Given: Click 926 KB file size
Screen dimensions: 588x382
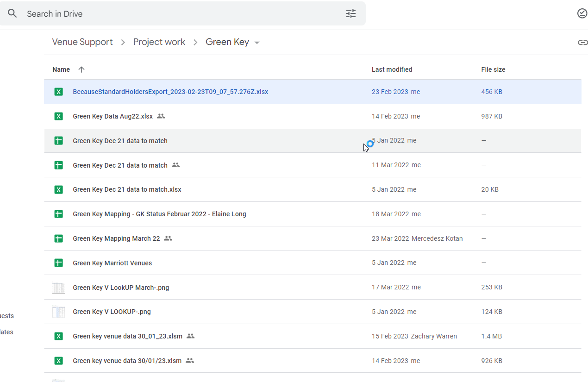Looking at the screenshot, I should click(492, 361).
